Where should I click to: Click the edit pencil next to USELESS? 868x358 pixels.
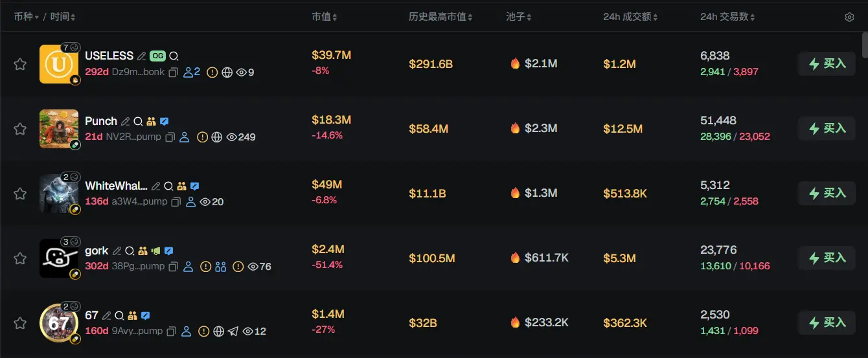tap(142, 56)
